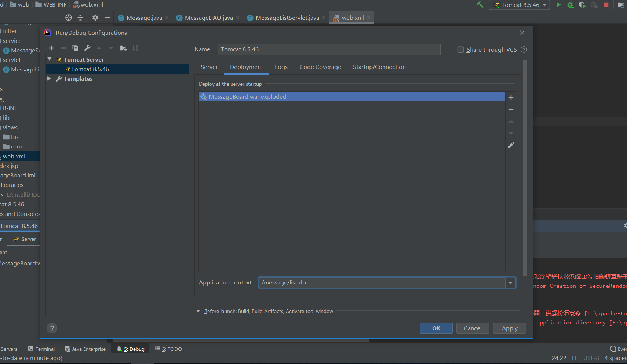Click the OK button
Screen dimensions: 627x364
pos(436,328)
